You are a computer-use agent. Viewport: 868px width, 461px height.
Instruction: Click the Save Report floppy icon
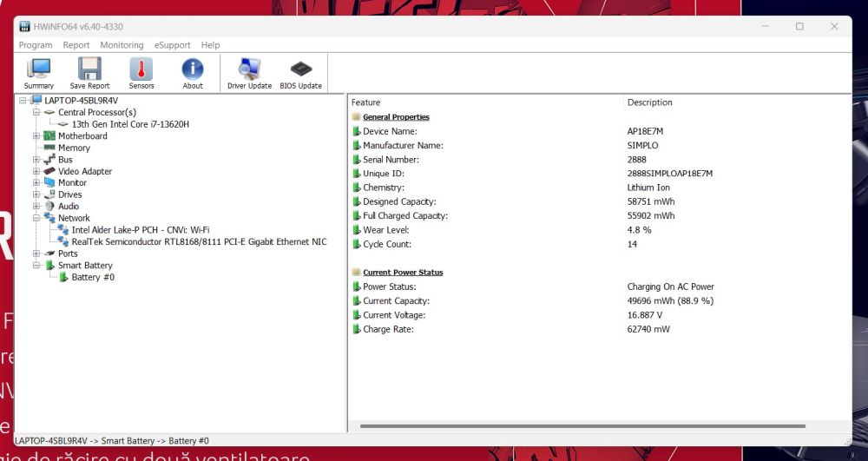[89, 73]
